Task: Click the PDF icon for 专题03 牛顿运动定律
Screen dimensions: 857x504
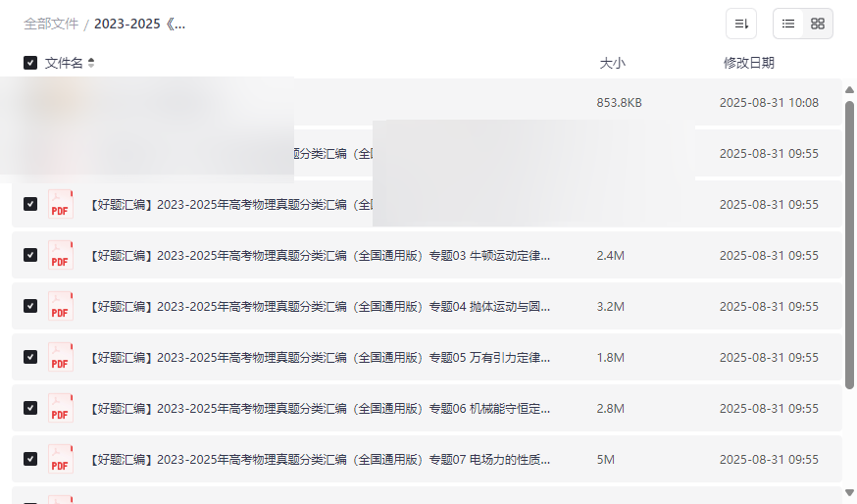Action: click(x=61, y=256)
